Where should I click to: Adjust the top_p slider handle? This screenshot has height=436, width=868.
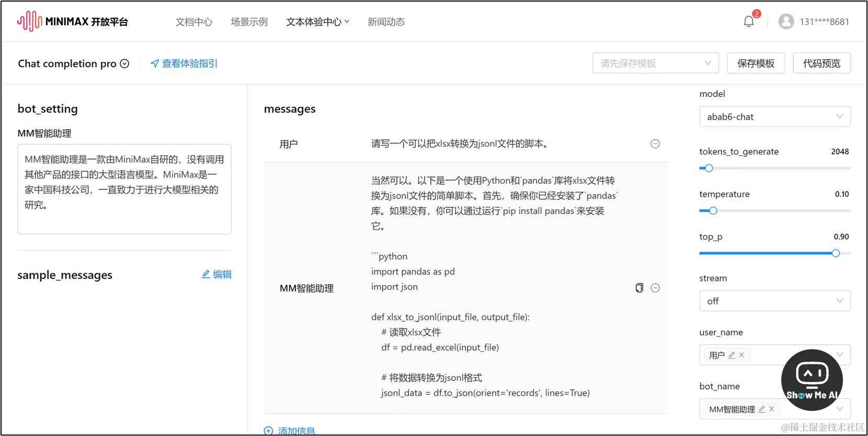tap(836, 253)
